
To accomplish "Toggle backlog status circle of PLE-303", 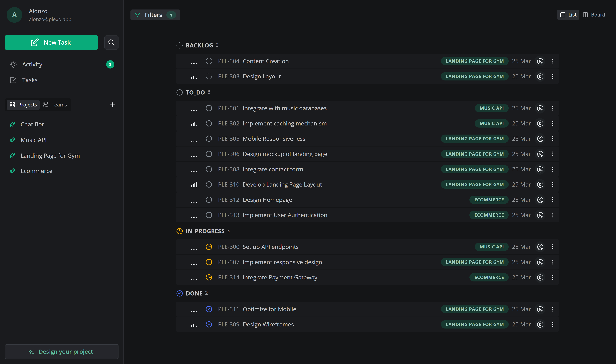I will point(209,76).
